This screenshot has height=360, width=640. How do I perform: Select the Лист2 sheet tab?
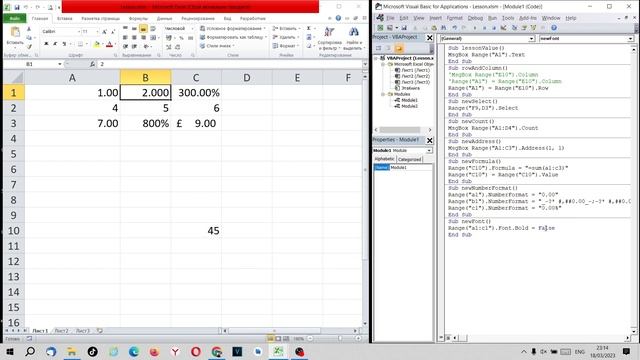[61, 331]
